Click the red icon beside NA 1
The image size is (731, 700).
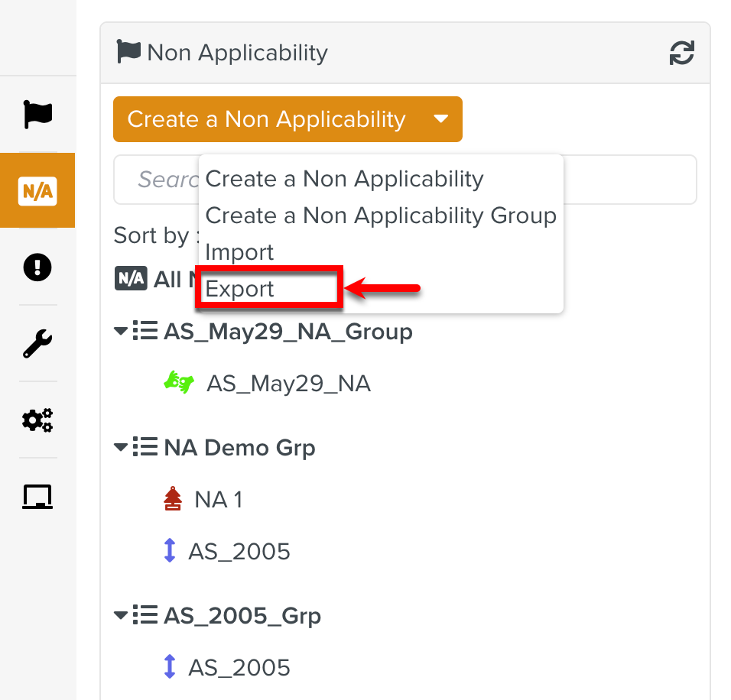click(x=173, y=500)
